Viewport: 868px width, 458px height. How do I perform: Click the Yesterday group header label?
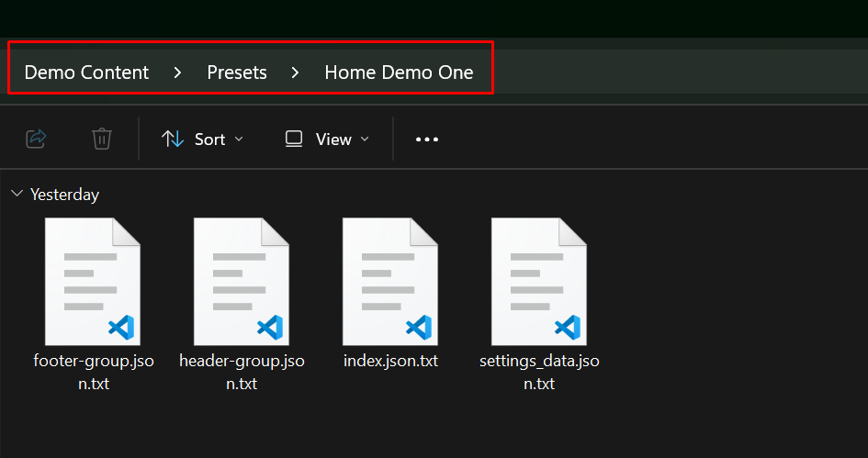65,195
